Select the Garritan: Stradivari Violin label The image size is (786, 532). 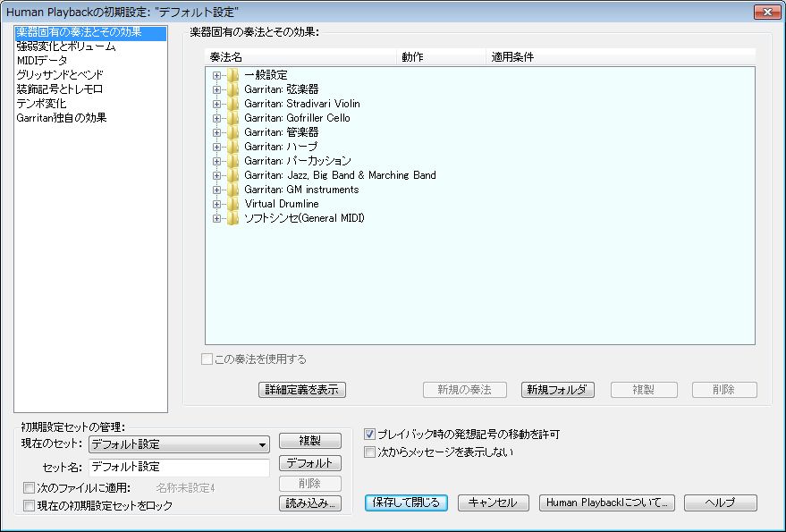point(302,104)
